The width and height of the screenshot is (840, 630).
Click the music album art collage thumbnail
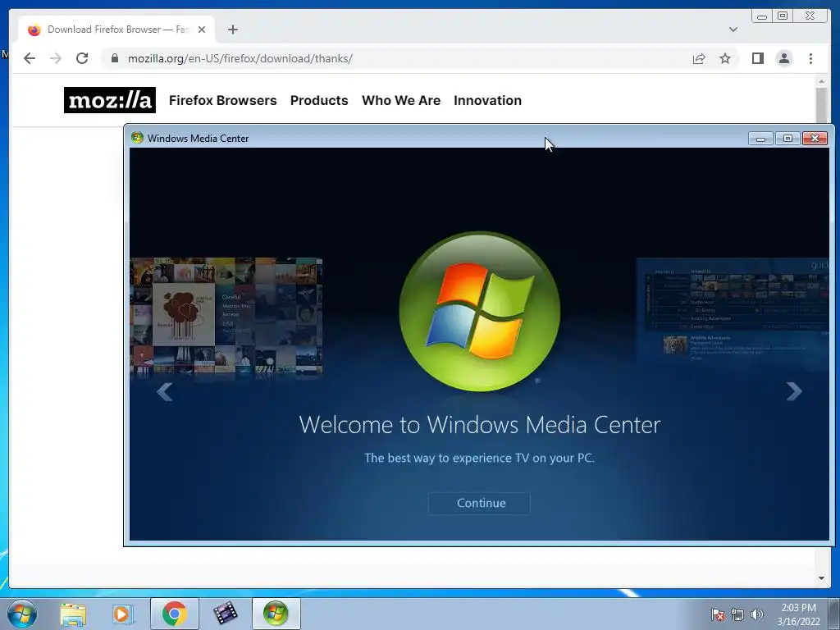pos(226,316)
